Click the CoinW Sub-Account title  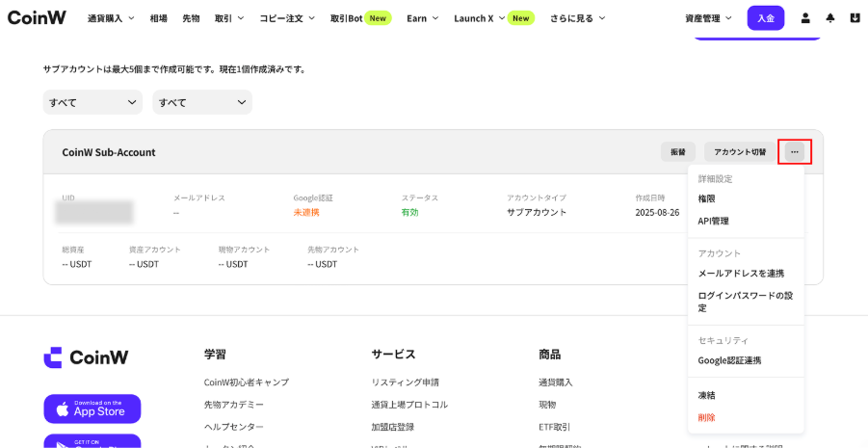(x=109, y=151)
